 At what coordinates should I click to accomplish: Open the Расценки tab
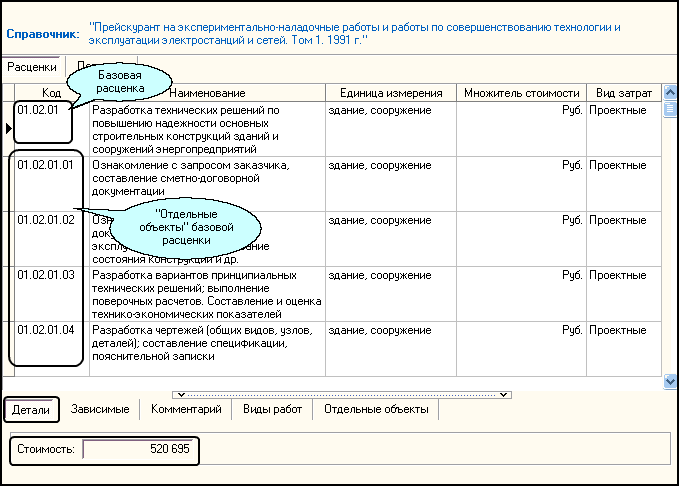[x=33, y=67]
